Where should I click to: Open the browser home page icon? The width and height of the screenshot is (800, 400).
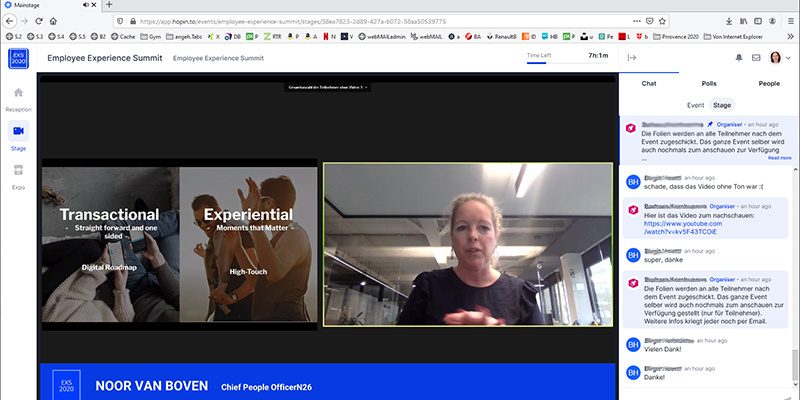click(x=53, y=21)
